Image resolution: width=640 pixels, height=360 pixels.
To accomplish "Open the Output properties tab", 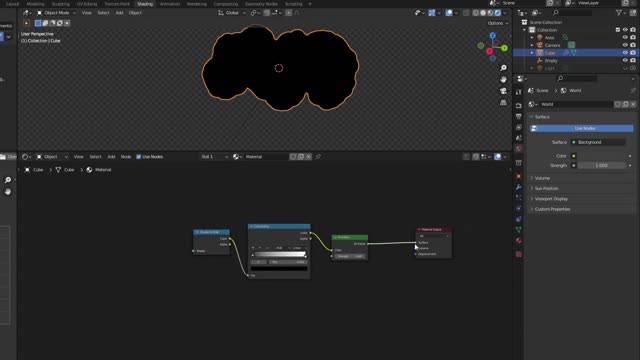I will (x=518, y=117).
